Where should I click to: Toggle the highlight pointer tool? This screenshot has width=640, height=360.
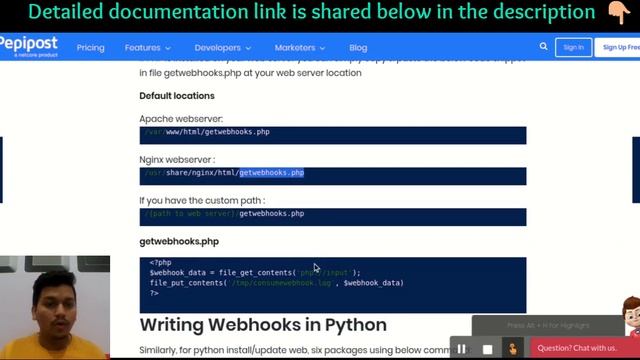(513, 349)
